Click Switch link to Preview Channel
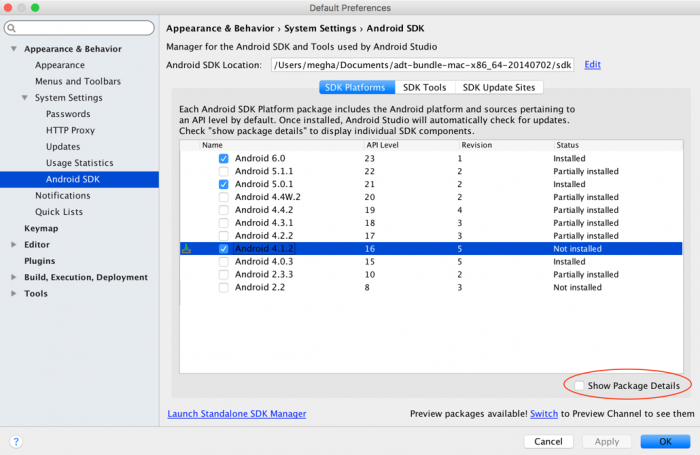This screenshot has width=700, height=455. [x=544, y=414]
